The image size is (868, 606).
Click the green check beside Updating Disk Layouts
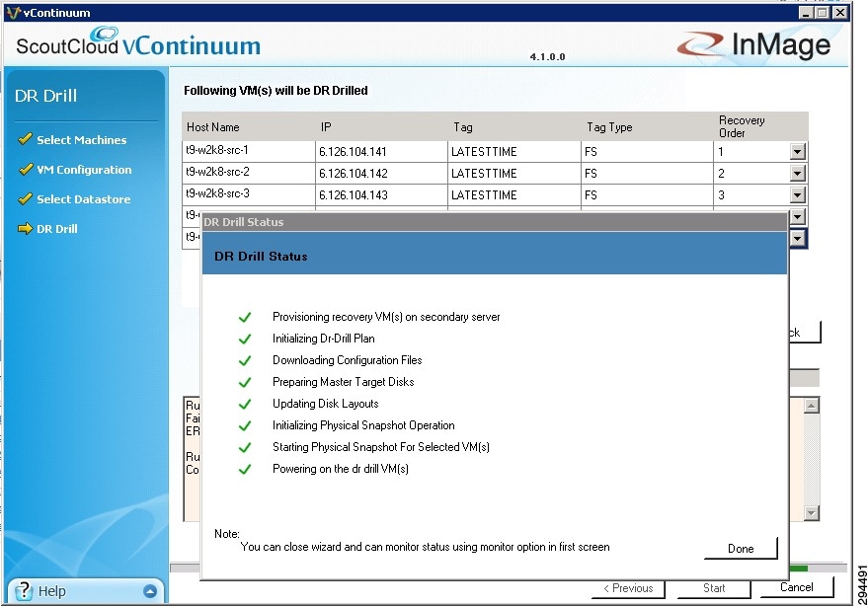point(245,404)
